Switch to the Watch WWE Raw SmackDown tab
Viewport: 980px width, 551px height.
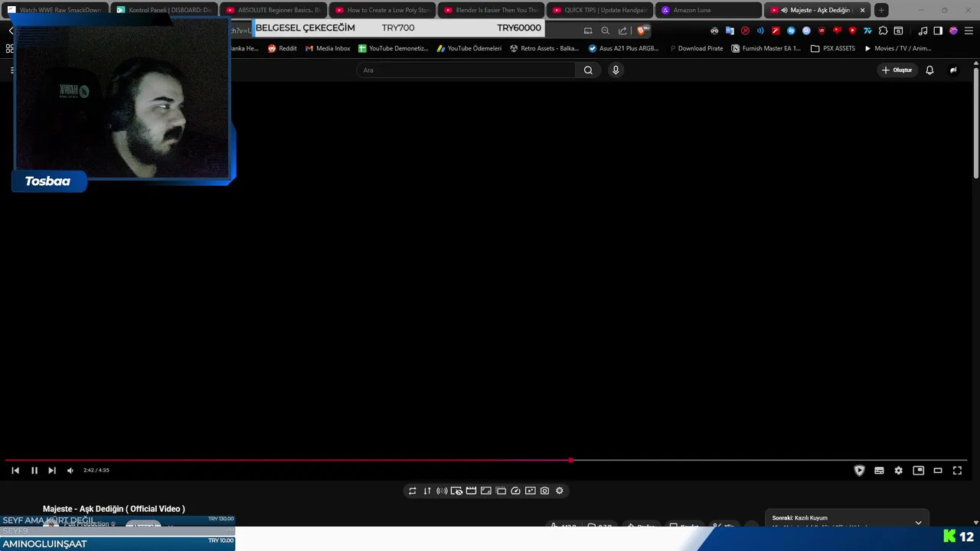(x=55, y=10)
